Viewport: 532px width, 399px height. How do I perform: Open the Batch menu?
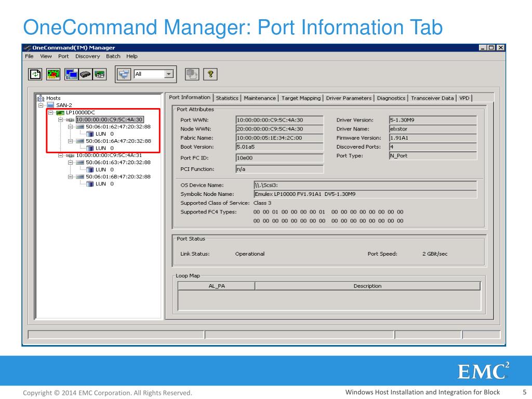point(113,56)
